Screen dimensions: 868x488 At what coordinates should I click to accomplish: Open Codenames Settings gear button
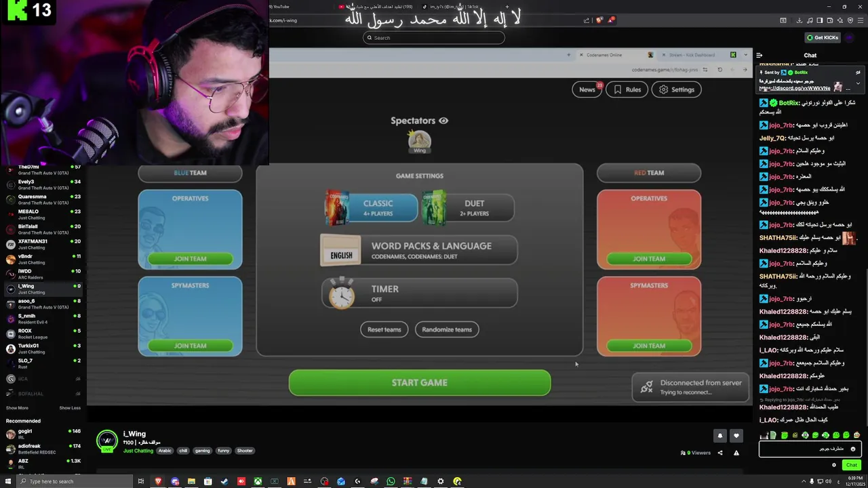[x=676, y=89]
